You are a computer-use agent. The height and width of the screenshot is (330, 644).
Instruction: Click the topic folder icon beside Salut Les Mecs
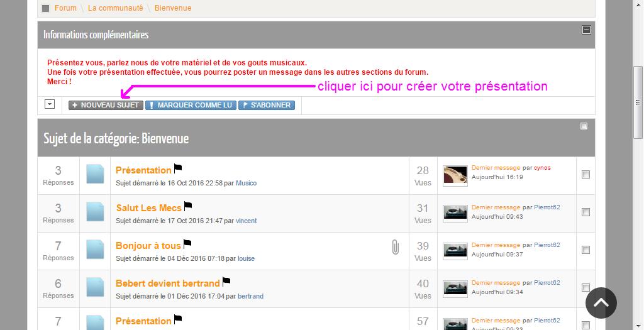tap(95, 212)
